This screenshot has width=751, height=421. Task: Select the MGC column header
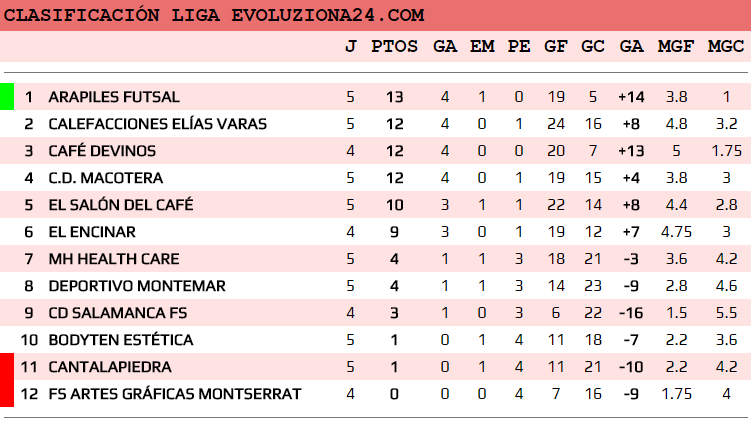(725, 46)
